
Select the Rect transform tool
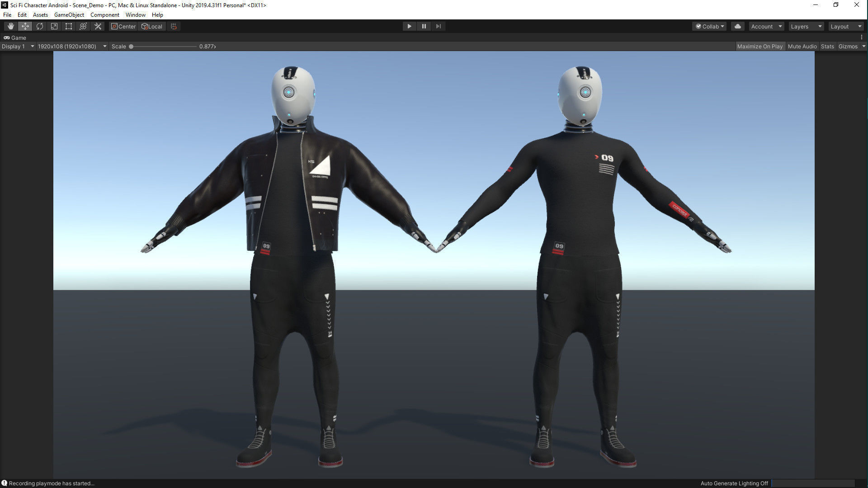[69, 26]
